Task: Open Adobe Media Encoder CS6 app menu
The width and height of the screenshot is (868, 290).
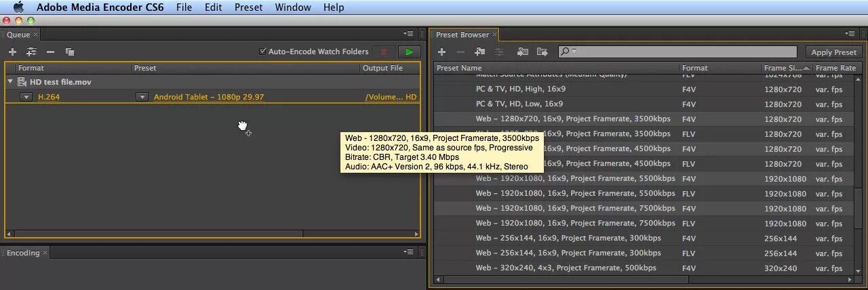Action: [x=100, y=7]
